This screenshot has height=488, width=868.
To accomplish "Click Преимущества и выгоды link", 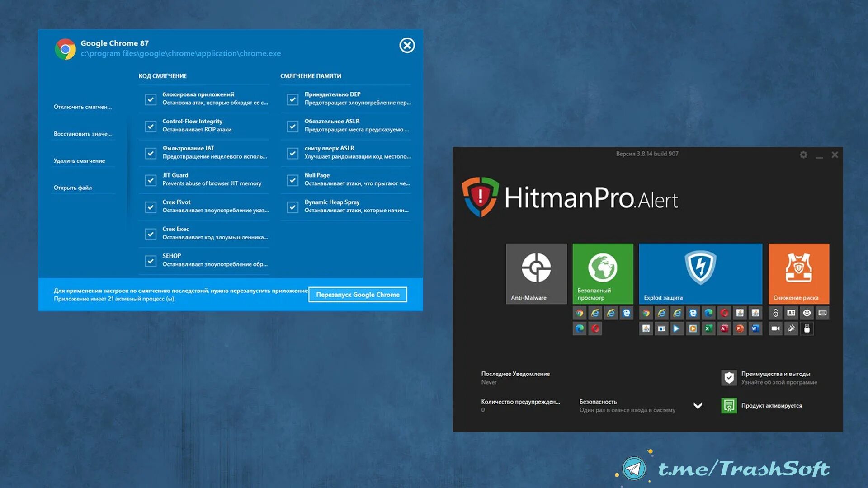I will [x=775, y=374].
